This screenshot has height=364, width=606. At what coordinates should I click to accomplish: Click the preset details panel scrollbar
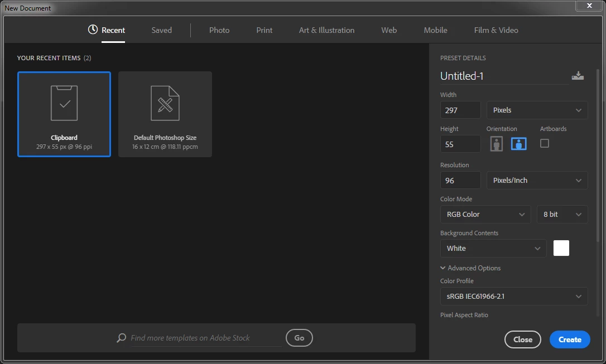[598, 155]
